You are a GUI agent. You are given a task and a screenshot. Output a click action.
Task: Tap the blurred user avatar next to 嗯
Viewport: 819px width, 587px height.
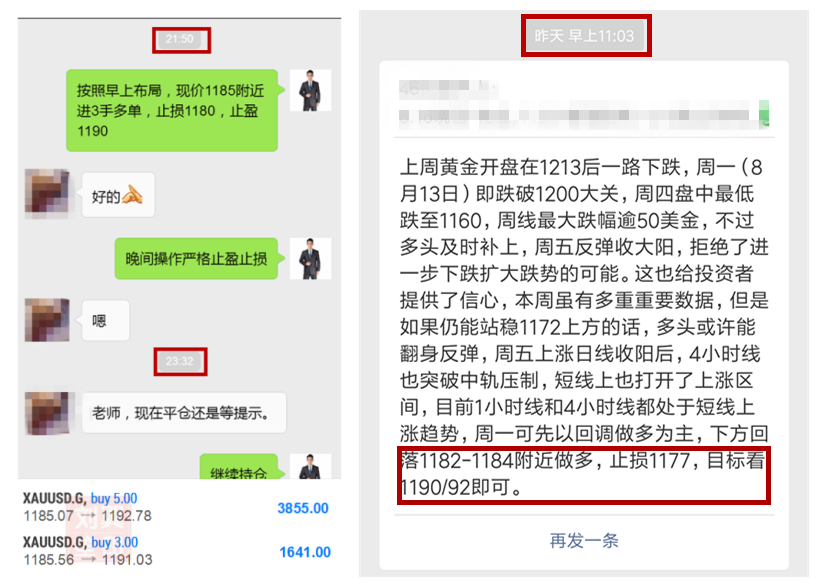47,320
